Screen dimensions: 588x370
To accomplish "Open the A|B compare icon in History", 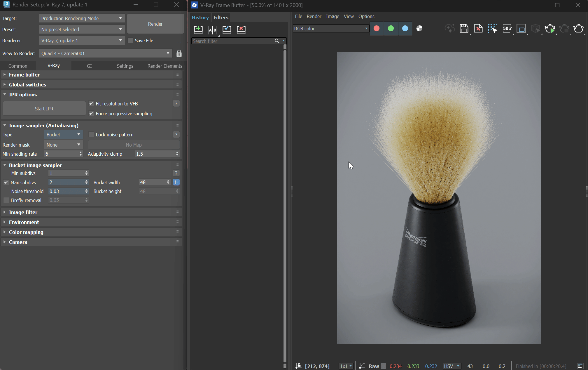I will click(212, 29).
